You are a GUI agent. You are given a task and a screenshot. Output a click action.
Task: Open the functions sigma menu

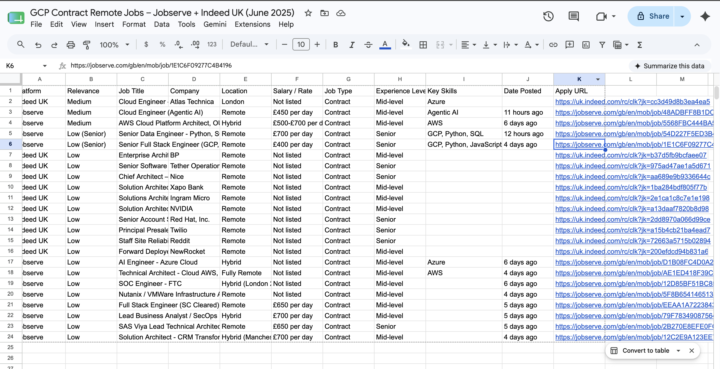(x=639, y=45)
